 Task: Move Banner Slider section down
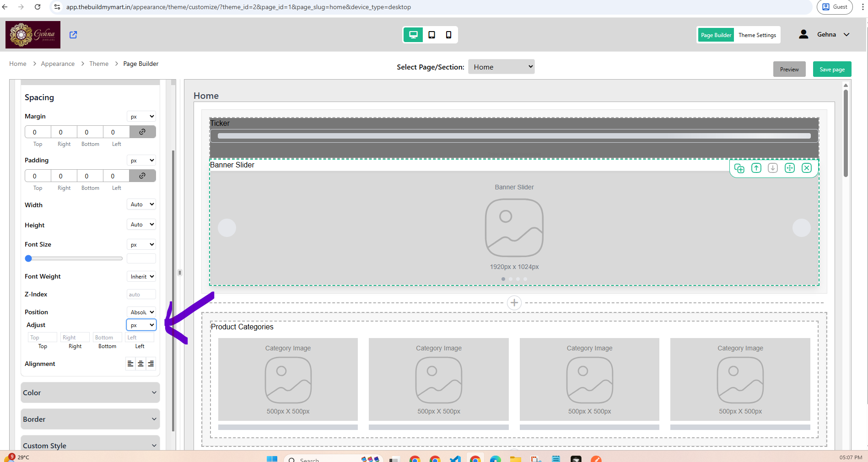point(773,168)
